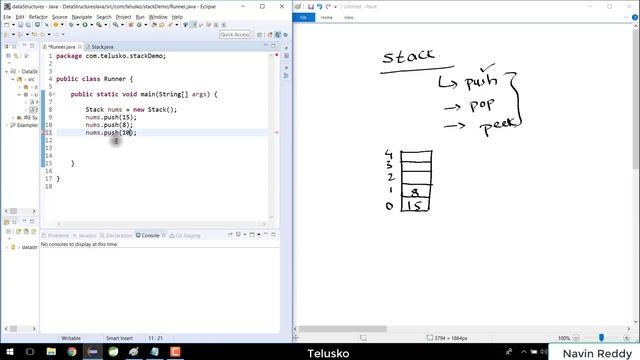The width and height of the screenshot is (640, 360).
Task: Open the Navigate menu
Action: click(x=82, y=17)
